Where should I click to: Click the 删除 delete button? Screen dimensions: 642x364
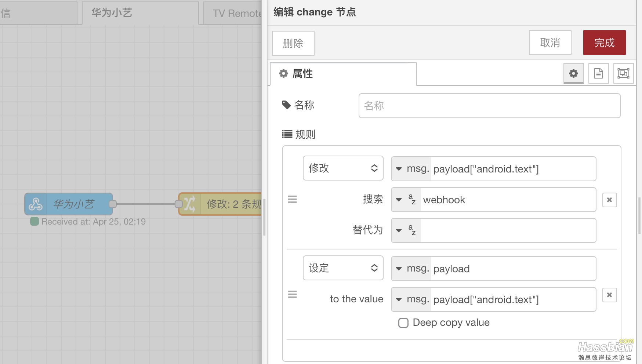tap(293, 43)
